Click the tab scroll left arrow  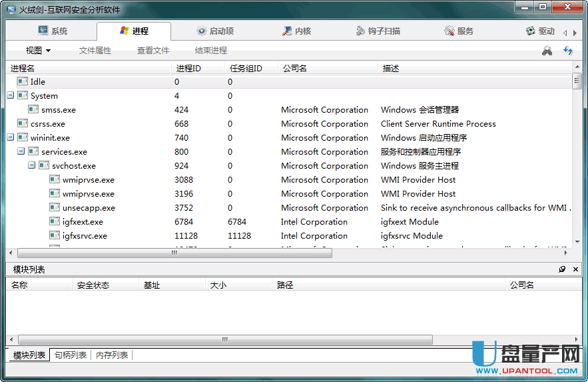pyautogui.click(x=565, y=32)
